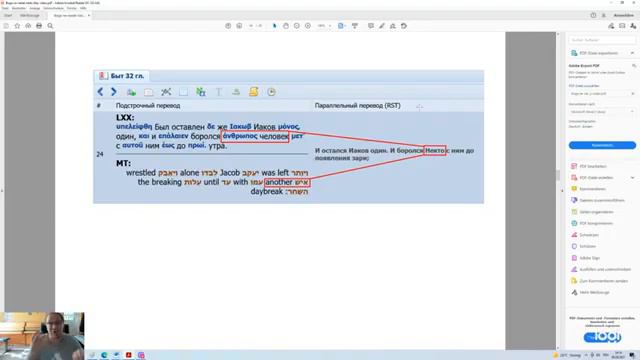Open the Hilfe menu
The image size is (640, 360).
(x=83, y=8)
